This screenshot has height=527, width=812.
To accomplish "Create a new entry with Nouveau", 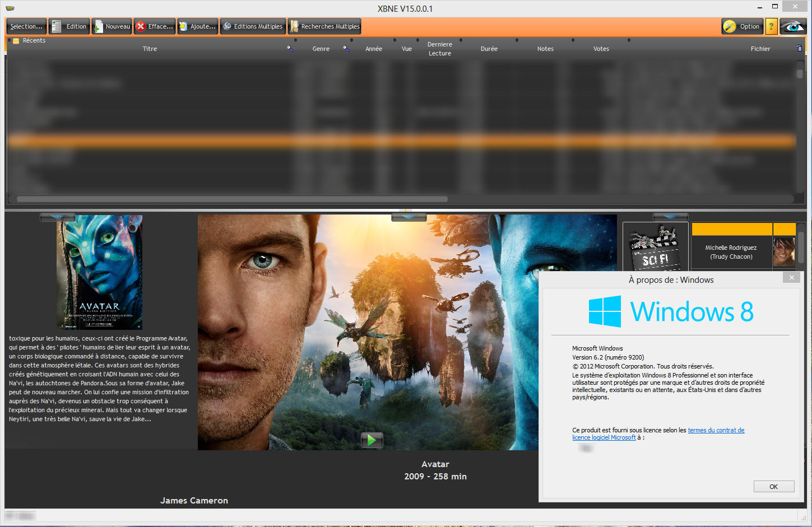I will pos(112,26).
